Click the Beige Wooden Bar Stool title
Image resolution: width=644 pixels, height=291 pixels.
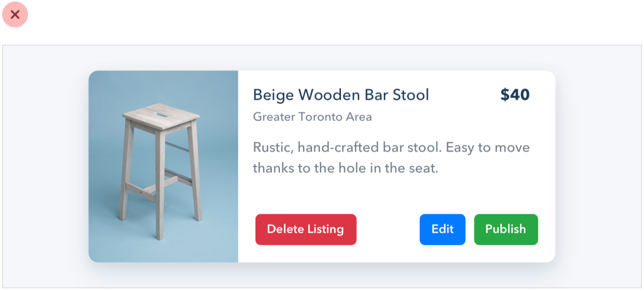[x=341, y=95]
